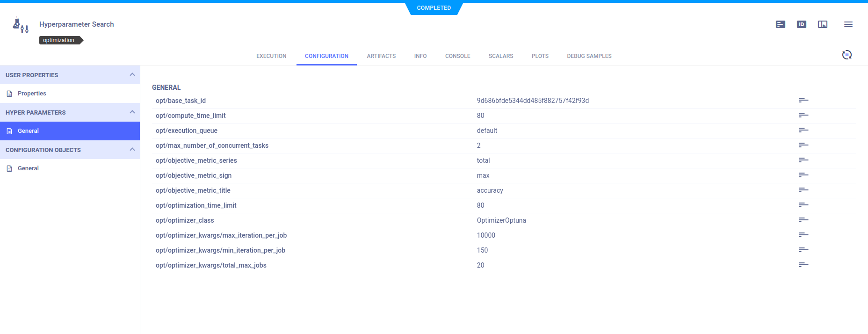Click description icon for opt/execution_queue row

803,131
